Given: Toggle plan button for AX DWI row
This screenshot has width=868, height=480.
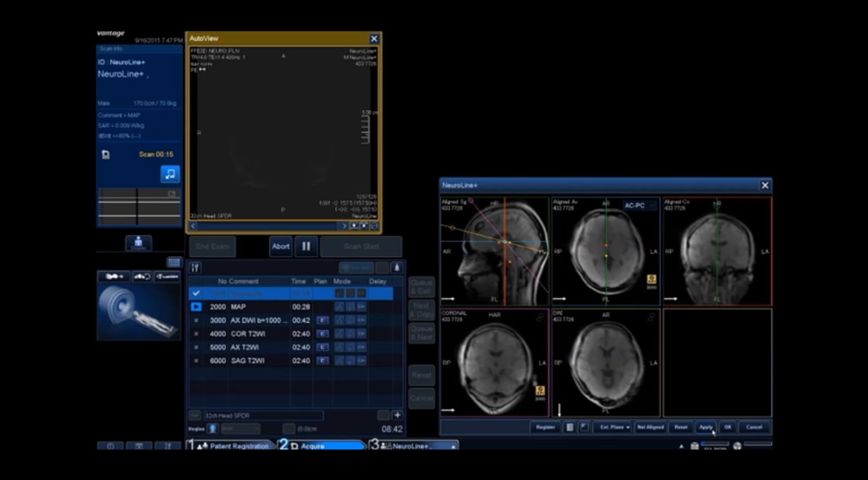Looking at the screenshot, I should (x=322, y=320).
